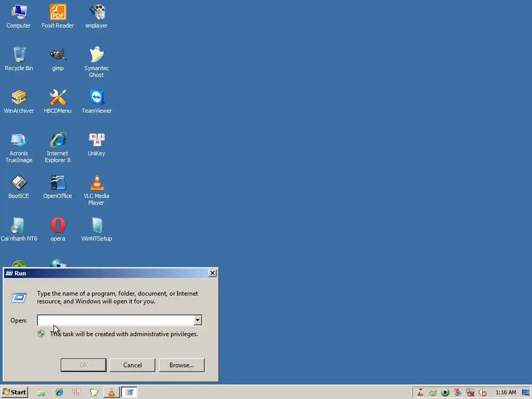This screenshot has height=399, width=532.
Task: Select the Foxit Reader desktop icon
Action: pos(58,16)
